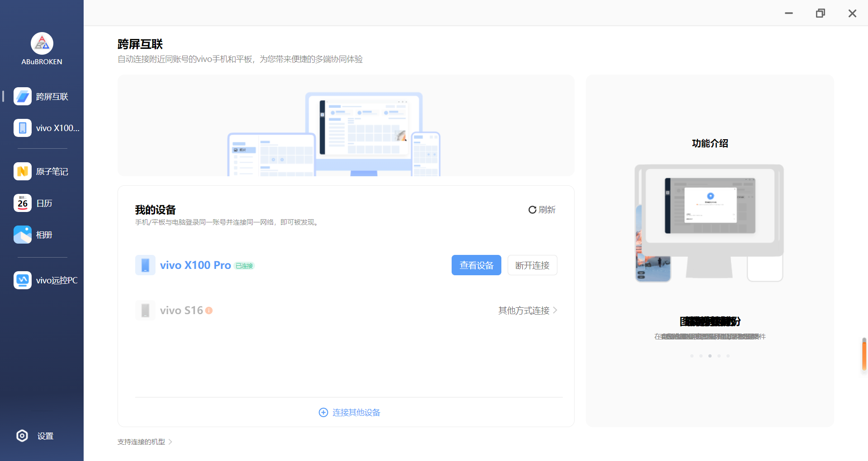The width and height of the screenshot is (868, 461).
Task: Select the 跨屏互联 sidebar icon
Action: [x=23, y=96]
